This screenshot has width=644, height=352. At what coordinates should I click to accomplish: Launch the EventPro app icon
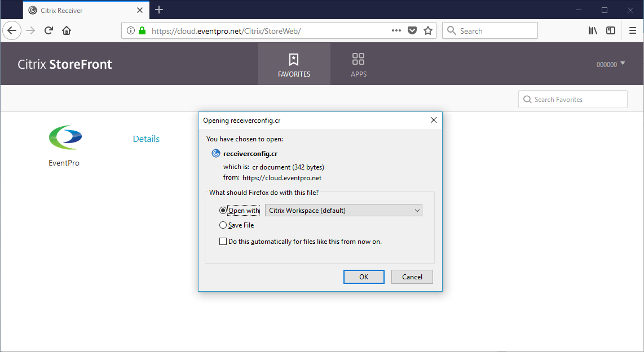(65, 137)
